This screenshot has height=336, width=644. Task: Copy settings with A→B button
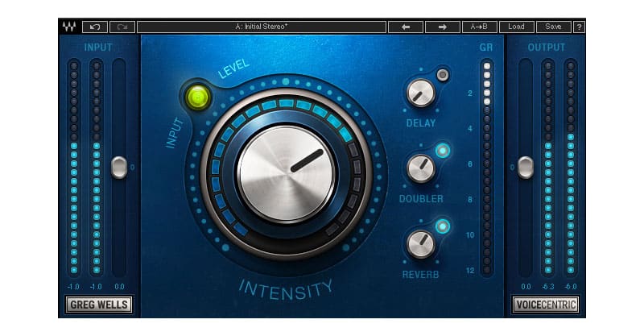479,27
